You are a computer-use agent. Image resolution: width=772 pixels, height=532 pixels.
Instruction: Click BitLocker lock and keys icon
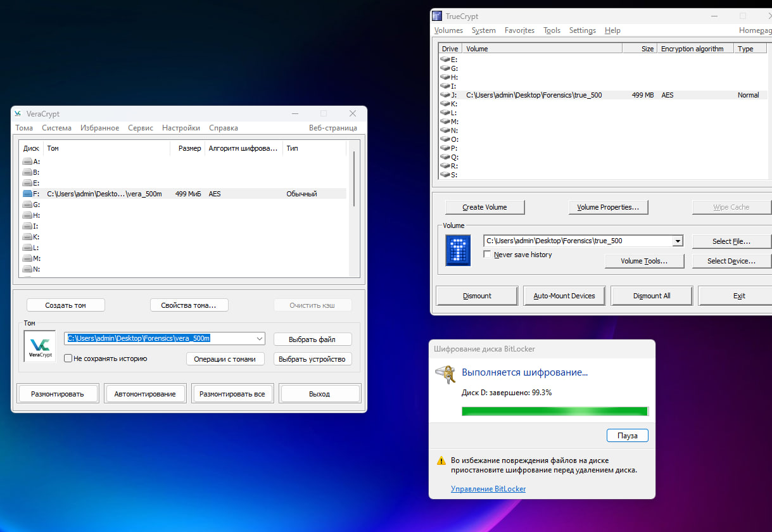coord(446,374)
